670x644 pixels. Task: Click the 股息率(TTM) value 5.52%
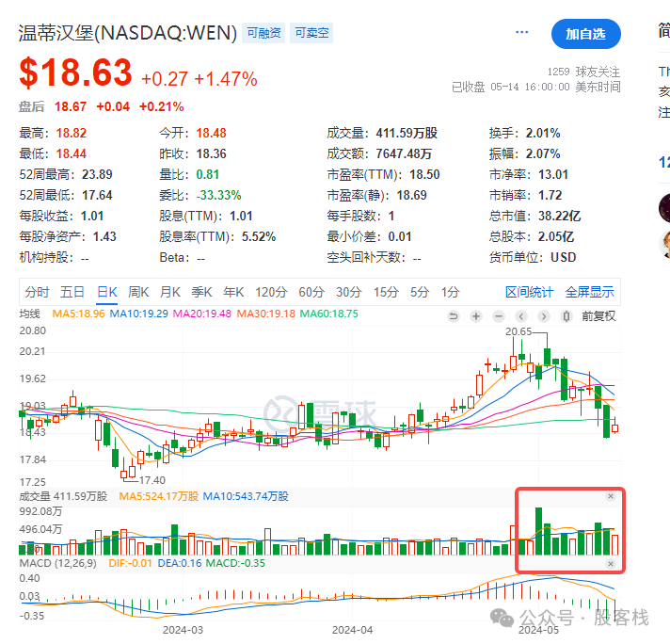click(259, 236)
